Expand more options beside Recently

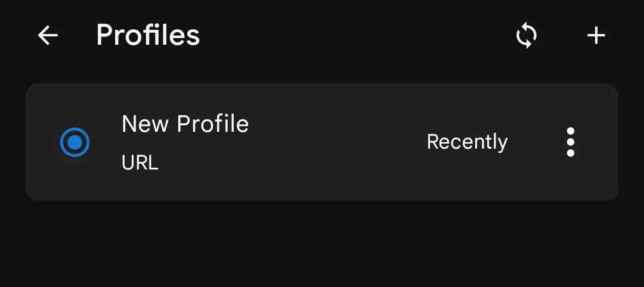point(571,142)
